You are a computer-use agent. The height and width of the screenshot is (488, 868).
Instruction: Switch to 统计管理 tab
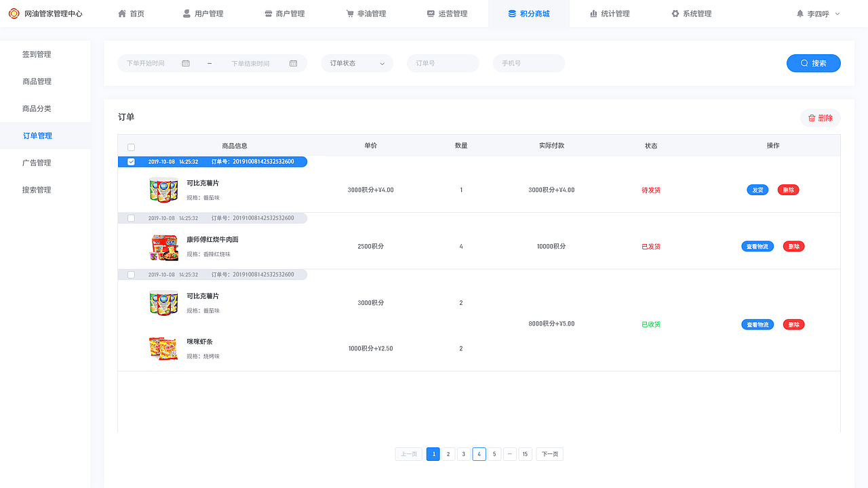coord(610,14)
